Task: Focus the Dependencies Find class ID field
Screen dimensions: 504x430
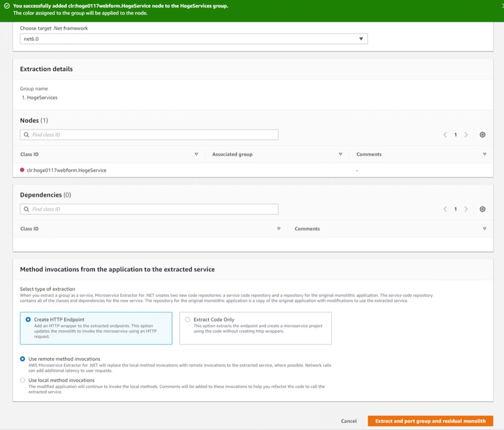Action: pos(149,209)
